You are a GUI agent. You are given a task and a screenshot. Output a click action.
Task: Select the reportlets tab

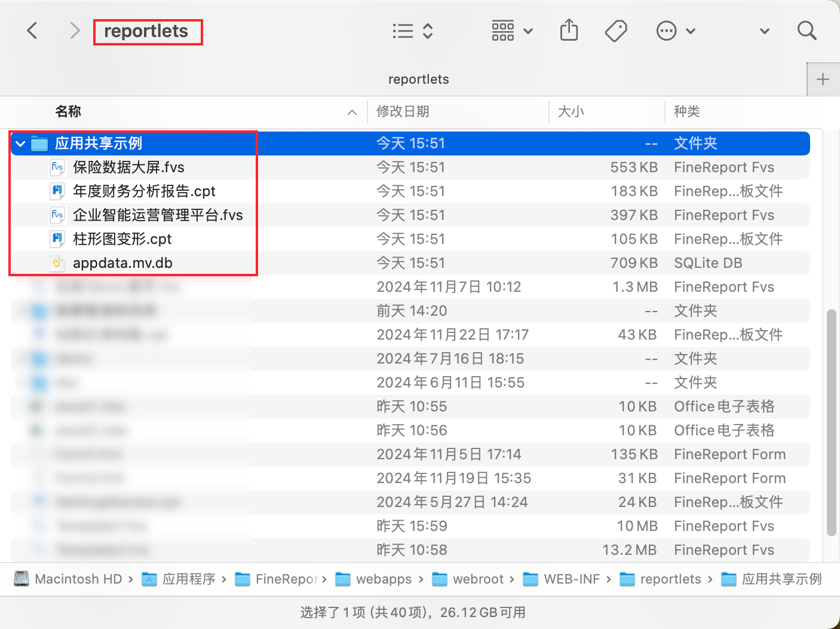point(418,78)
